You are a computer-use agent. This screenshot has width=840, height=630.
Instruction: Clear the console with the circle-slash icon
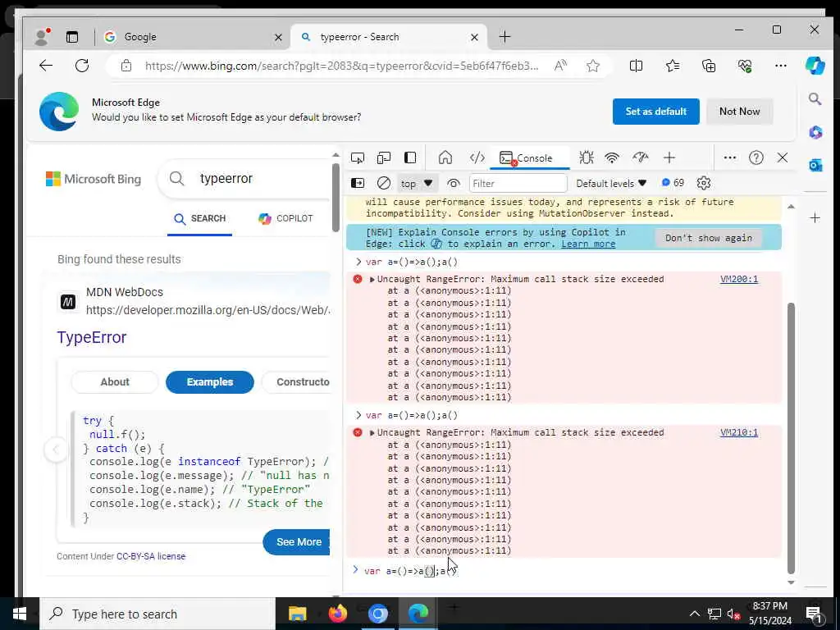pyautogui.click(x=384, y=183)
